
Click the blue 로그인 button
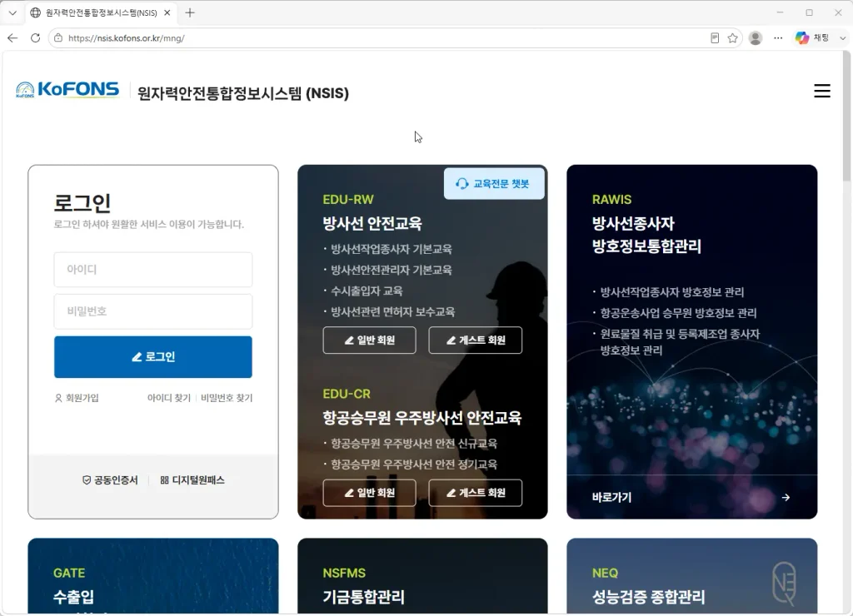(153, 356)
